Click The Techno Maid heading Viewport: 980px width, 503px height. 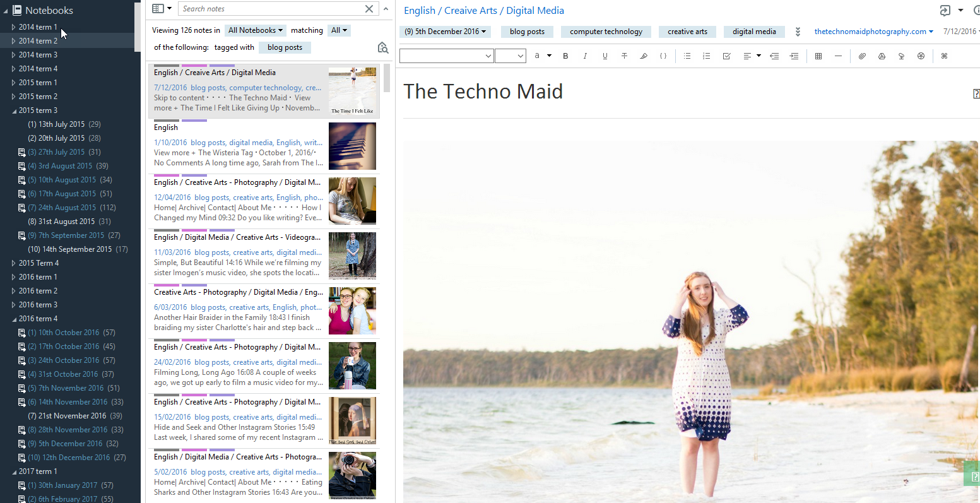pyautogui.click(x=483, y=92)
